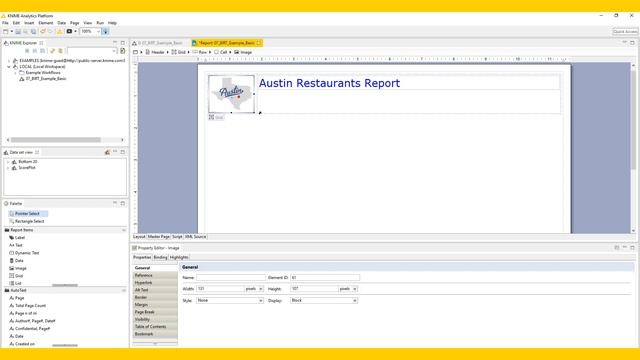Click the Width value input field
The width and height of the screenshot is (640, 360).
click(220, 289)
